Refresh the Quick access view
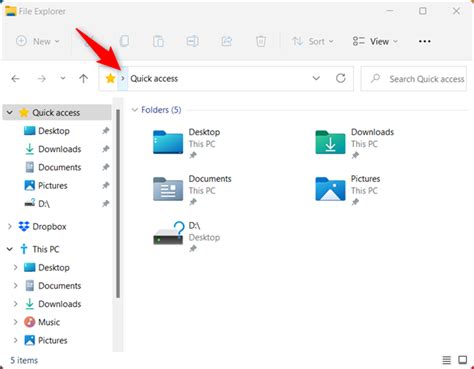This screenshot has height=369, width=474. pyautogui.click(x=340, y=78)
